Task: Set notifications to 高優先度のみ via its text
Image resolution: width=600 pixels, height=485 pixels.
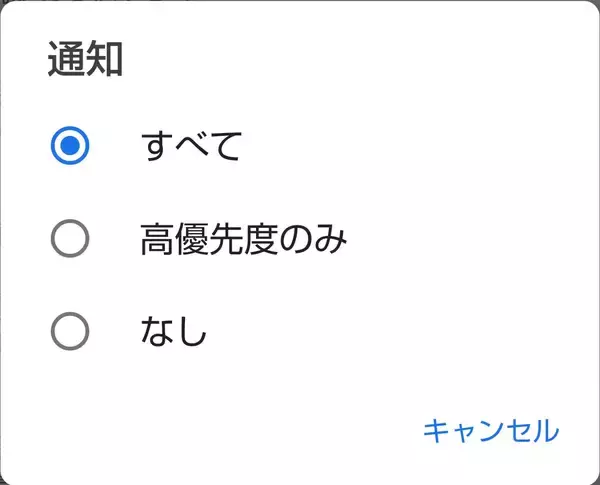Action: coord(244,239)
